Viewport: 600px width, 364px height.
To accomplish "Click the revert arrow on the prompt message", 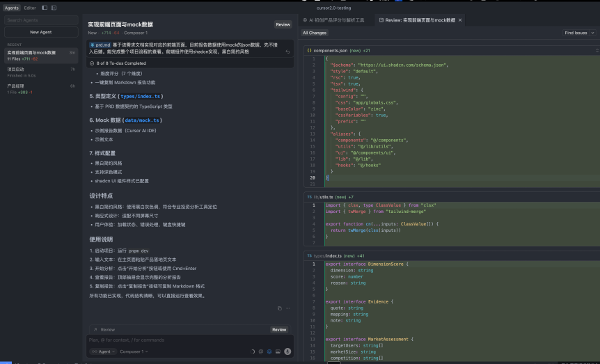I will (288, 52).
